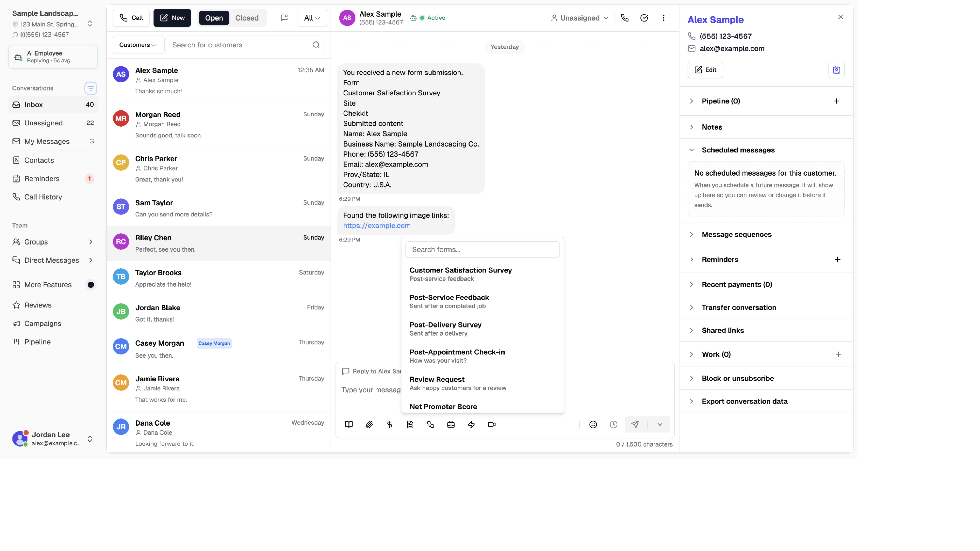This screenshot has height=551, width=980.
Task: Expand the Pipeline (0) section
Action: (x=721, y=101)
